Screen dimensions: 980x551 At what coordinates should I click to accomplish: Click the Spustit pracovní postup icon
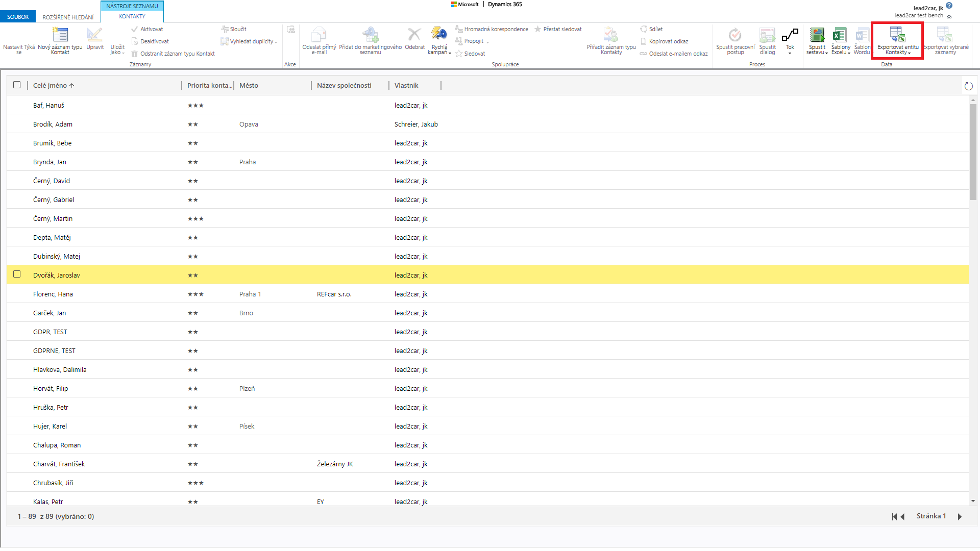[x=735, y=35]
